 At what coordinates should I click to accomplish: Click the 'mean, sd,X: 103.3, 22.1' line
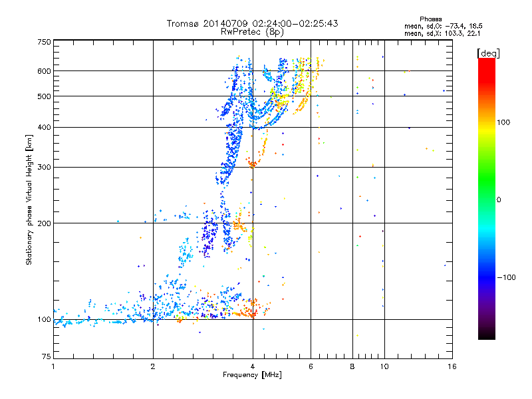click(x=442, y=34)
